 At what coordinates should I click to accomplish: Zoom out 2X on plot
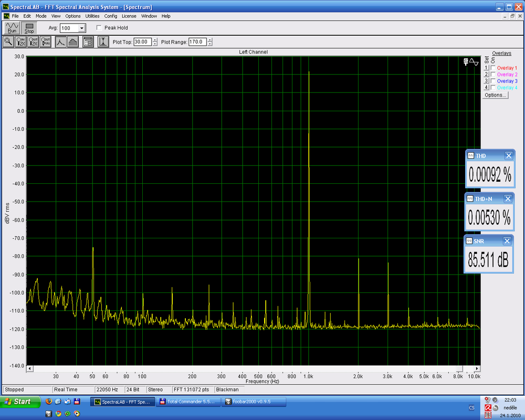point(33,42)
